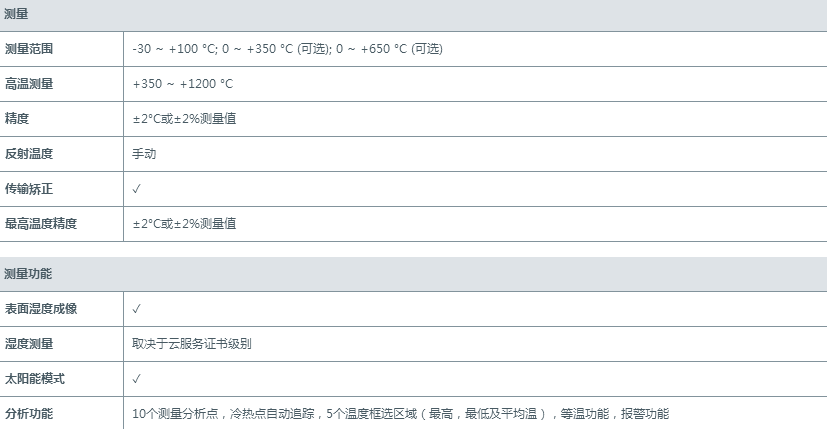Select the 最高温度精度 row label
827x429 pixels.
(x=41, y=224)
